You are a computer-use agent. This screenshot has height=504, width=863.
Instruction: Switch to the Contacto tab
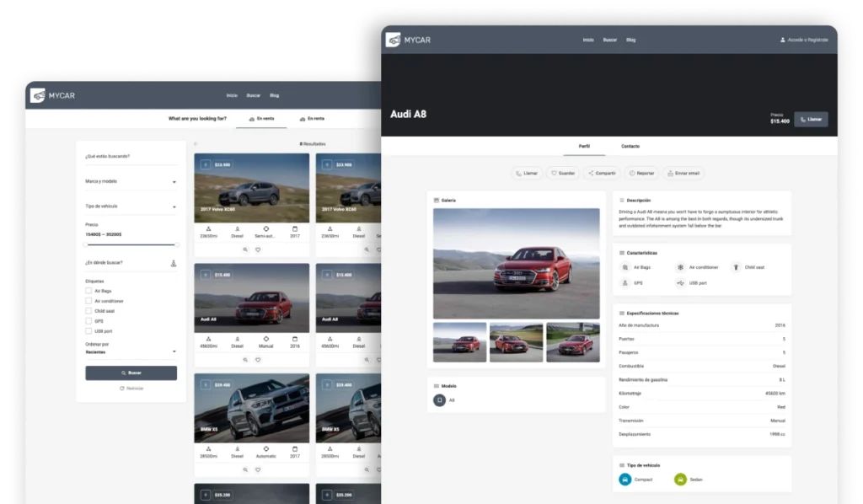pos(630,147)
